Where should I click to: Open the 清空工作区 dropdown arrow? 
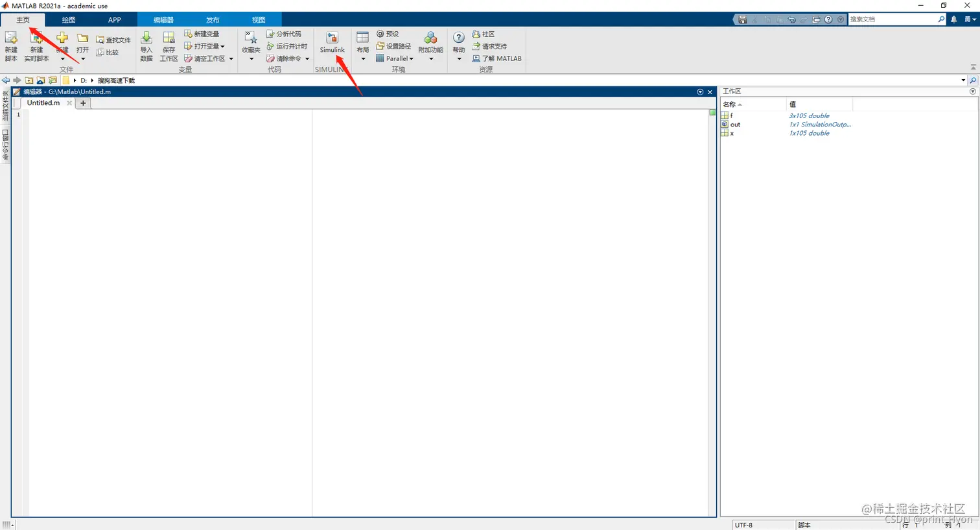tap(231, 58)
